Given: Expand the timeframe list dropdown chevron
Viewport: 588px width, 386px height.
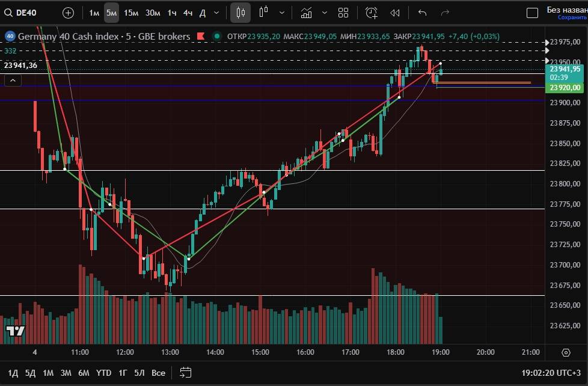Looking at the screenshot, I should (216, 13).
